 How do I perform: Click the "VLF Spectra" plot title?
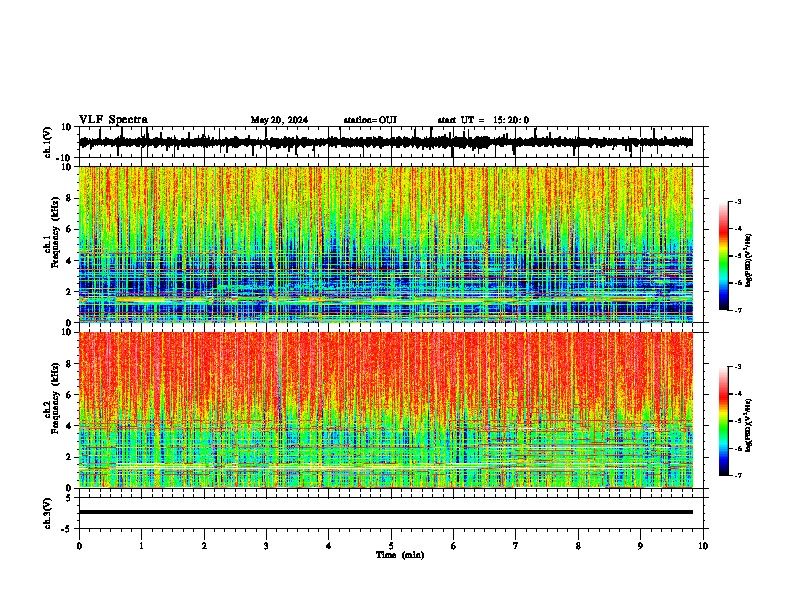pos(113,120)
